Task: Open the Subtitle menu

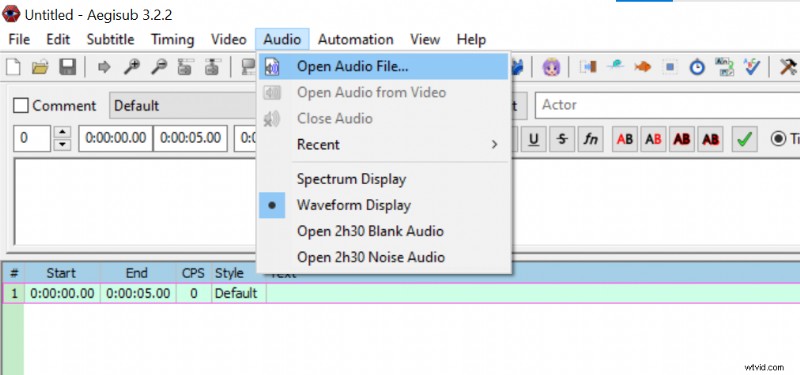Action: 110,39
